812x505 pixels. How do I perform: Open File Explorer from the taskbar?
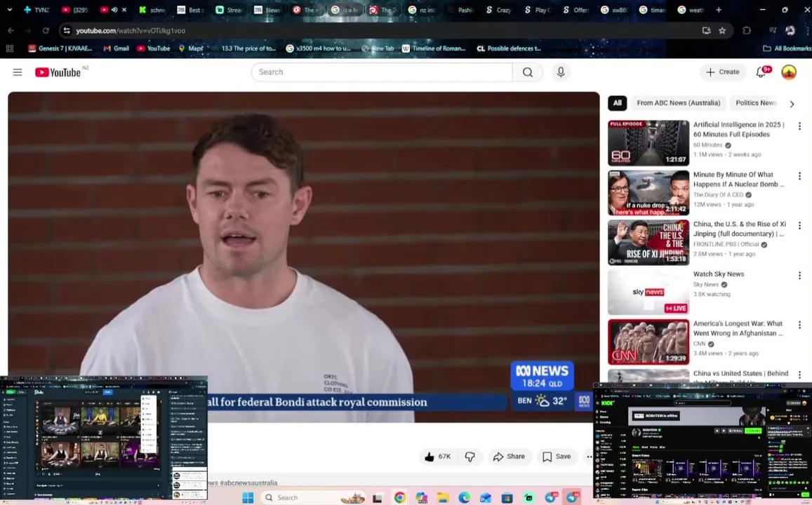[x=443, y=497]
